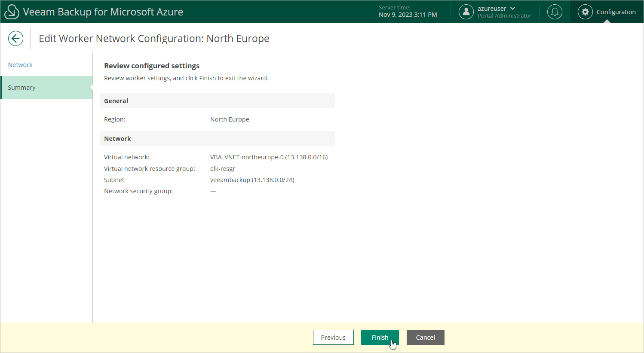Click the General section header
Image resolution: width=644 pixels, height=353 pixels.
point(116,101)
